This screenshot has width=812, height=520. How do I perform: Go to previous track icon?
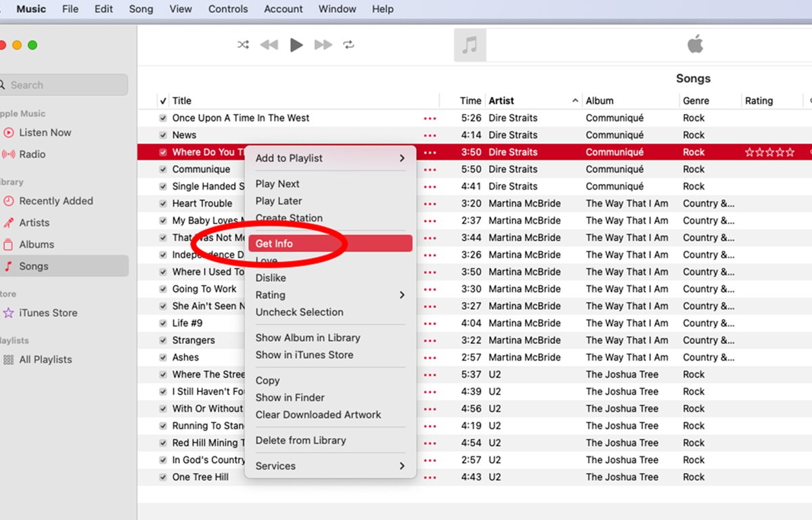[x=269, y=45]
